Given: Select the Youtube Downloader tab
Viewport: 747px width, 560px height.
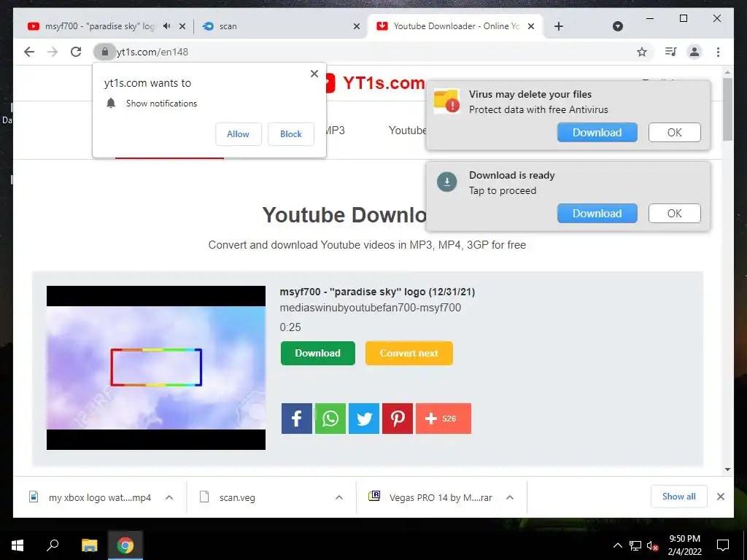Looking at the screenshot, I should coord(455,26).
